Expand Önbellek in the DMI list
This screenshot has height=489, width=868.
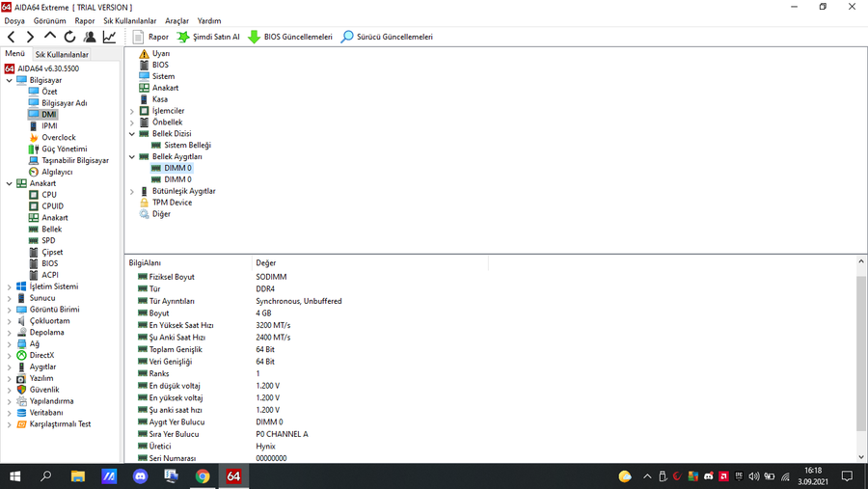[x=132, y=122]
